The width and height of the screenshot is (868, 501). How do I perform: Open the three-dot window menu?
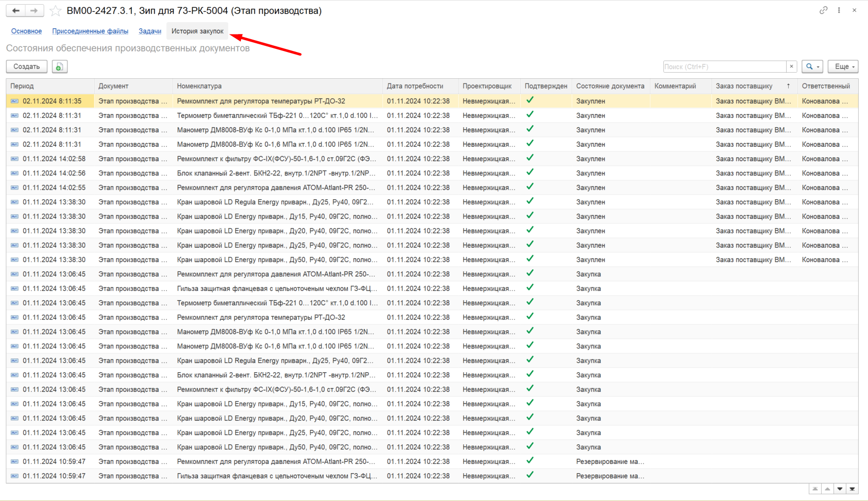click(x=839, y=10)
